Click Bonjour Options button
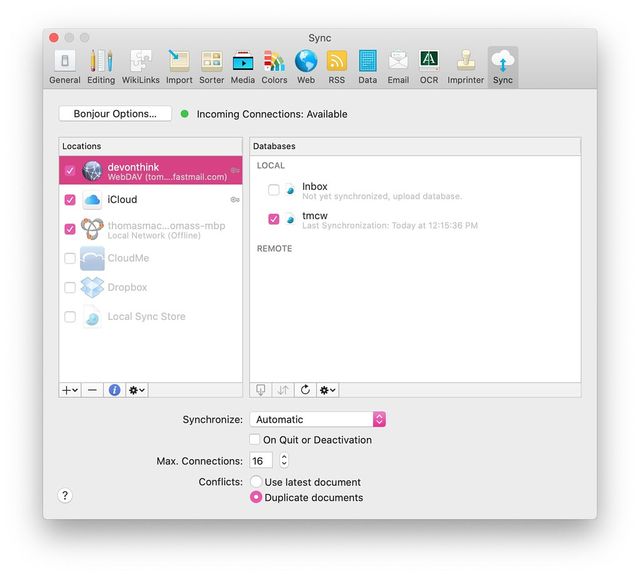This screenshot has width=640, height=576. (x=115, y=113)
